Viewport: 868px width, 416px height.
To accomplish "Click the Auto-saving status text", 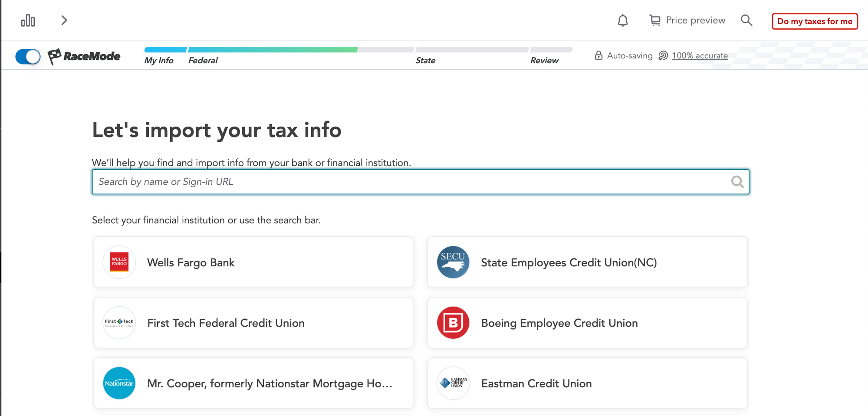I will click(630, 56).
